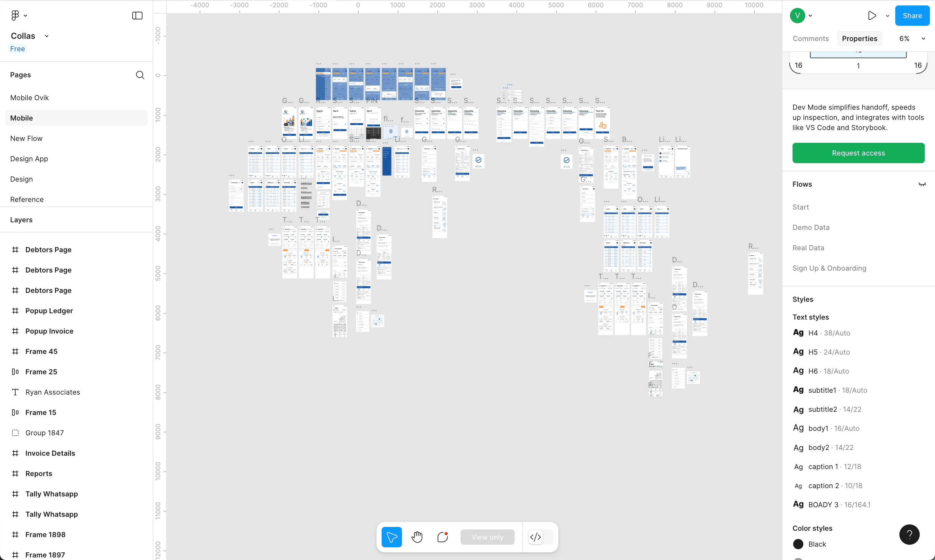Screen dimensions: 935x560
Task: Search pages with the magnifier icon
Action: (x=140, y=75)
